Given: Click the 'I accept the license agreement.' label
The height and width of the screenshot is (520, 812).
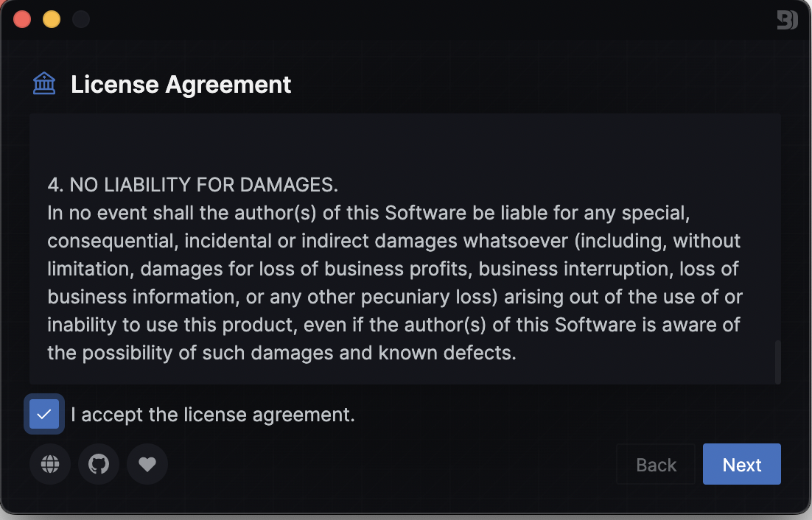Looking at the screenshot, I should [213, 415].
